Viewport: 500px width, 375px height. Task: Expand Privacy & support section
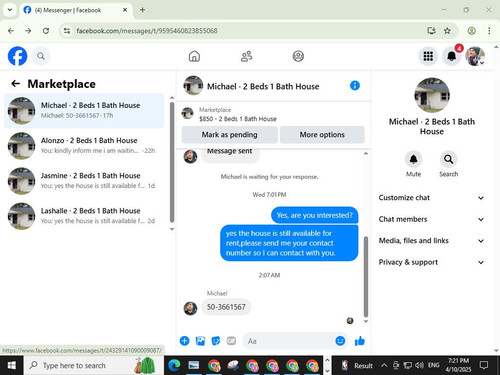(x=431, y=262)
